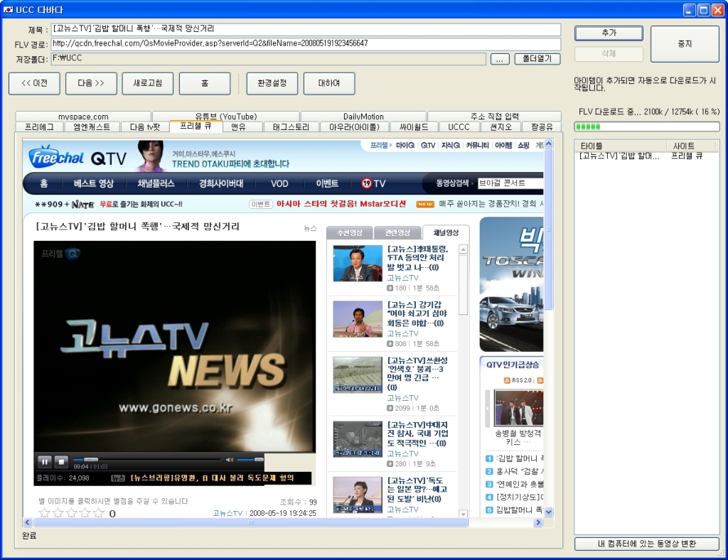This screenshot has height=560, width=728.
Task: Click VOD in navigation bar
Action: (x=279, y=183)
